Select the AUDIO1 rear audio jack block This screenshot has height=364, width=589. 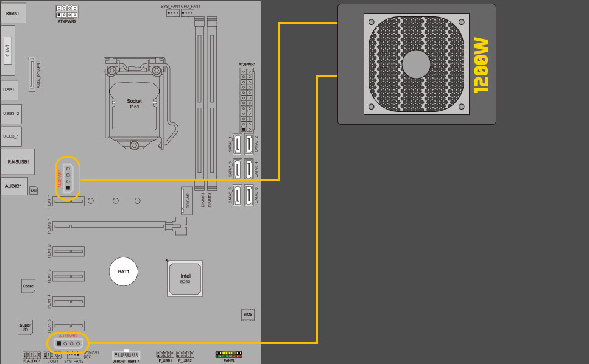(13, 186)
